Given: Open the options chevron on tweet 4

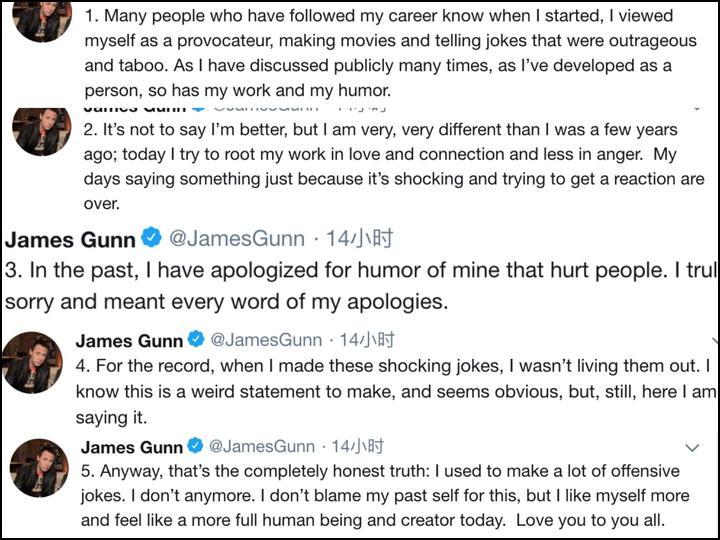Looking at the screenshot, I should (x=714, y=340).
